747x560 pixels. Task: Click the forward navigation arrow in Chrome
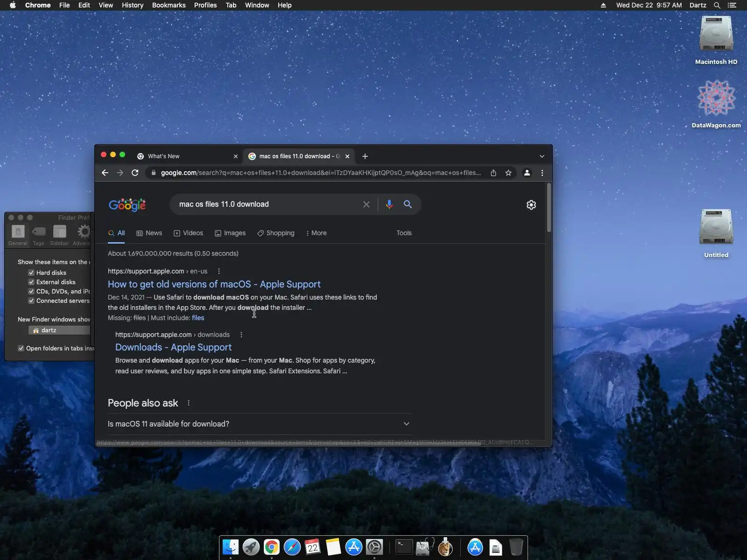pyautogui.click(x=120, y=173)
